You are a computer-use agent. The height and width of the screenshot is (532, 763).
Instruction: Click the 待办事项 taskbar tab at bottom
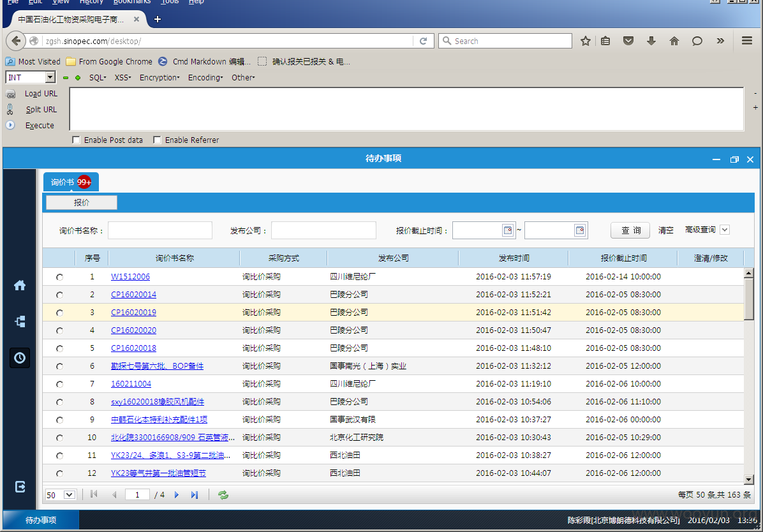coord(41,520)
